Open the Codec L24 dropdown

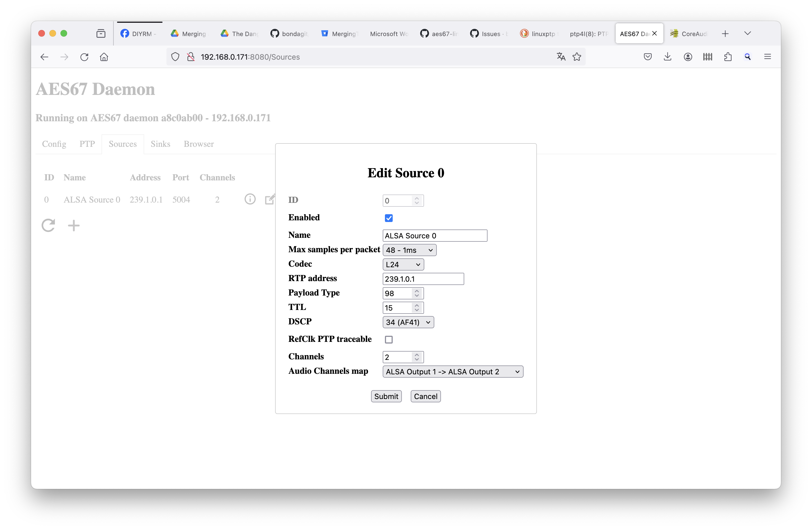coord(403,264)
